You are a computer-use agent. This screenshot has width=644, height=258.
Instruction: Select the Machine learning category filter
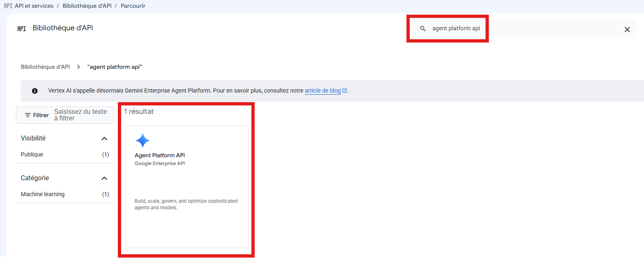43,194
